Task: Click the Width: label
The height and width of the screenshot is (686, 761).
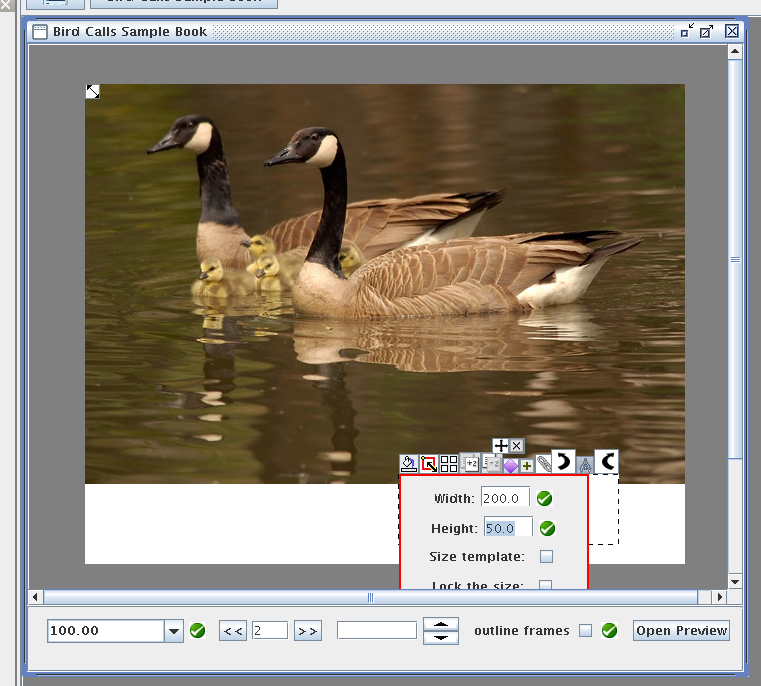Action: [454, 499]
